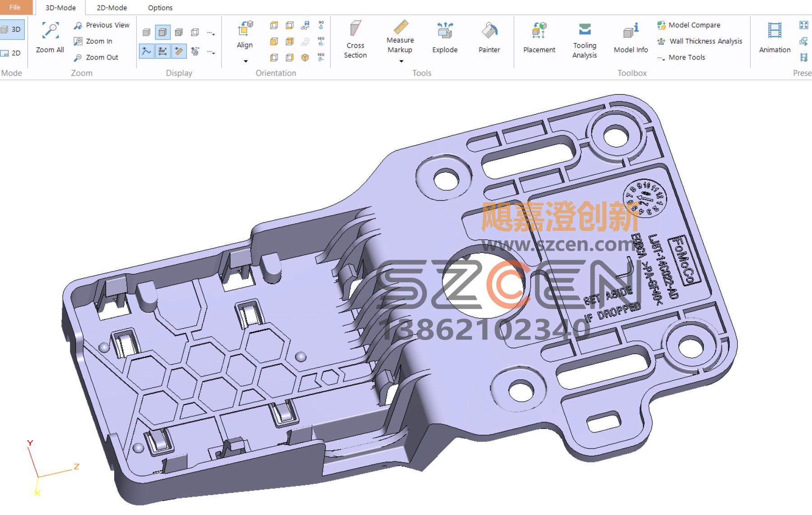Screen dimensions: 812x515
Task: Select the Zoom Out tool
Action: (x=96, y=57)
